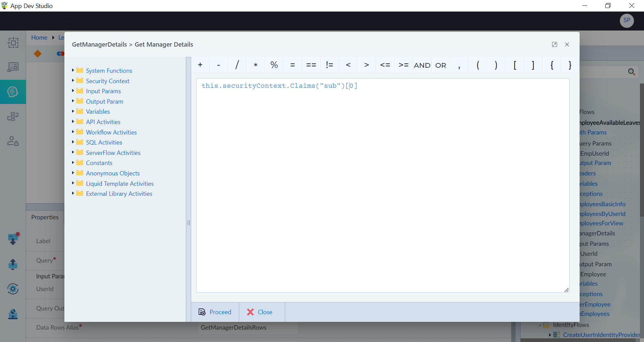Expand the Input Params folder

pos(73,91)
